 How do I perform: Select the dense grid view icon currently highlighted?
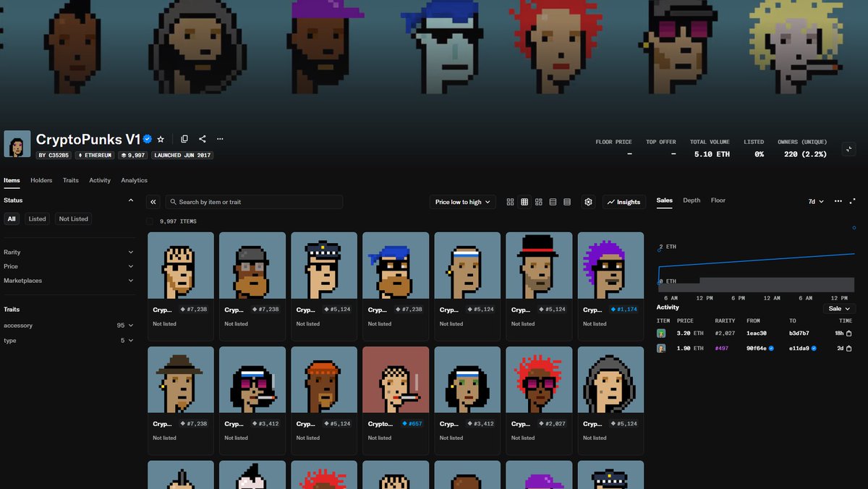[524, 202]
